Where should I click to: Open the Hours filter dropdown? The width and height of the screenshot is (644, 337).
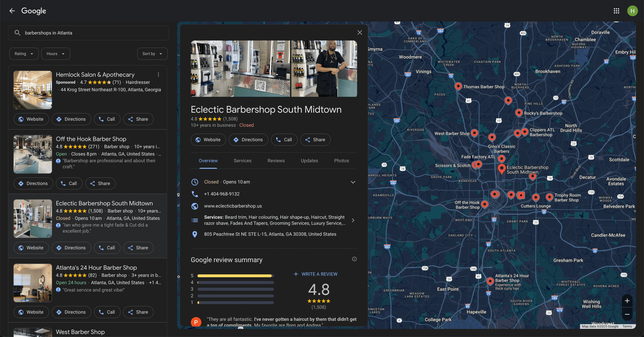(56, 54)
